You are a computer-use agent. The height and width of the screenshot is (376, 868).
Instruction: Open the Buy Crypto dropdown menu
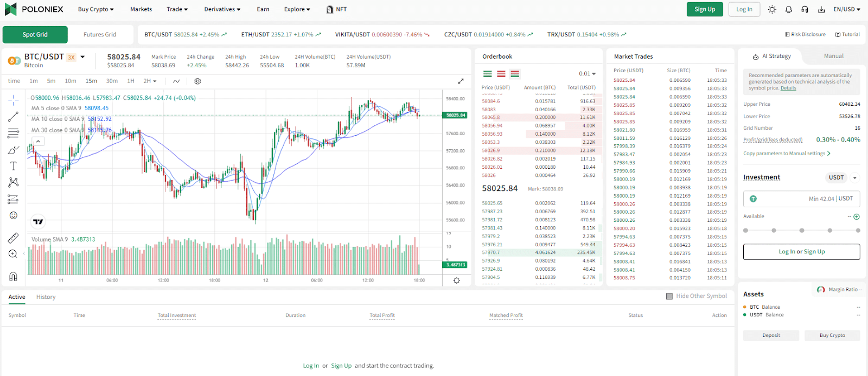(96, 9)
